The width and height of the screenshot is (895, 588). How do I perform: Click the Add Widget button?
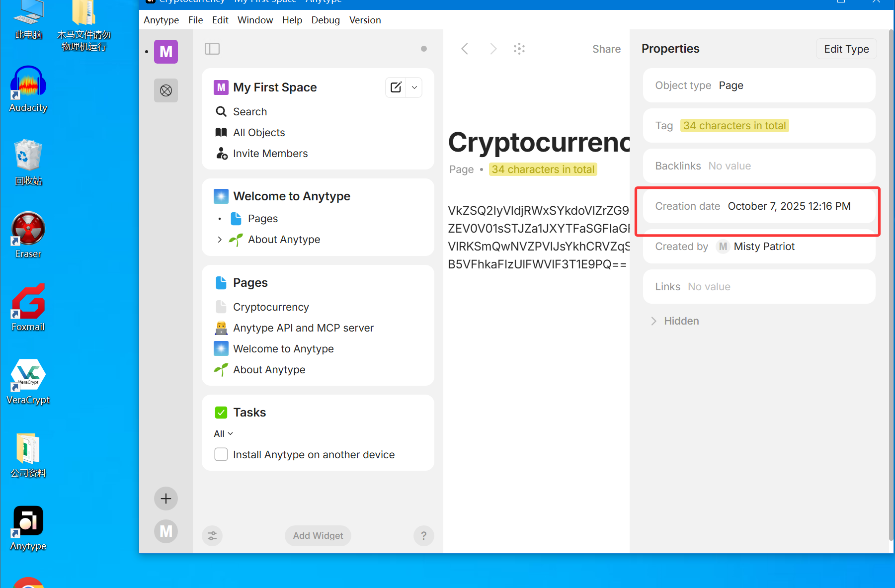318,536
